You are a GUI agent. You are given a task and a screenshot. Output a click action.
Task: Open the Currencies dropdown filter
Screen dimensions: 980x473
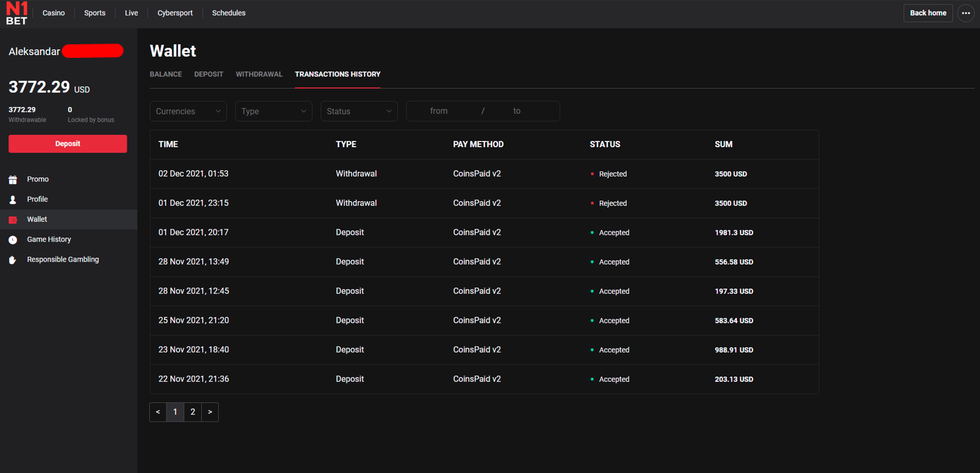pos(188,111)
